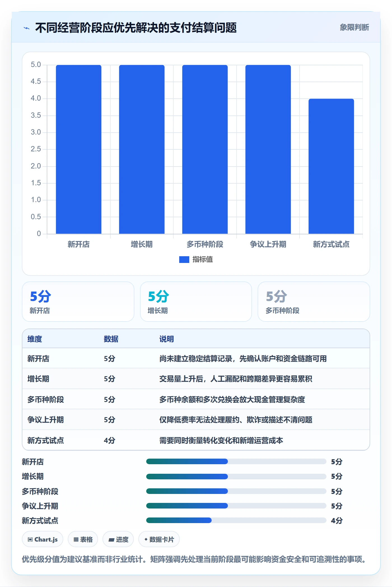Select the 新开店 table row name cell
392x587 pixels.
coord(38,359)
